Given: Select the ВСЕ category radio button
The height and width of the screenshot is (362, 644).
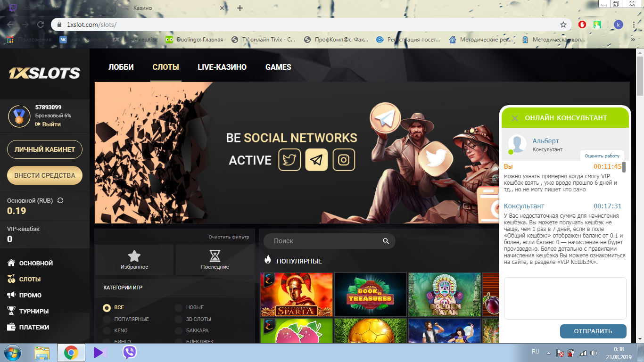Looking at the screenshot, I should (x=107, y=308).
